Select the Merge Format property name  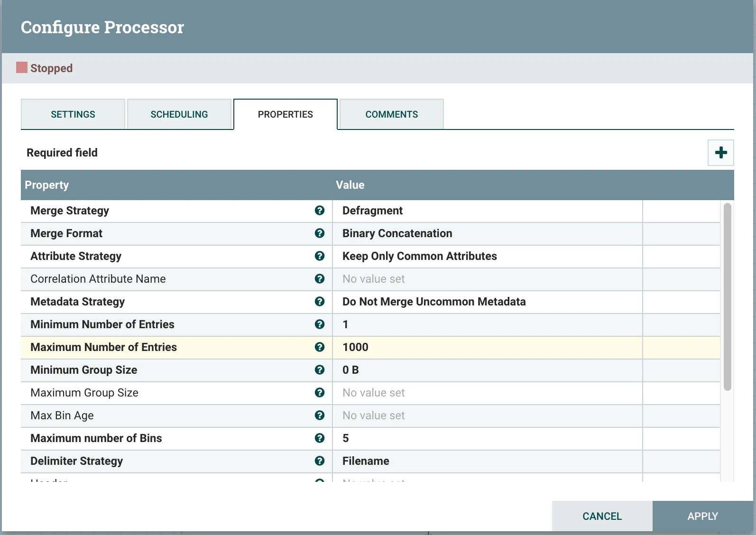tap(66, 233)
